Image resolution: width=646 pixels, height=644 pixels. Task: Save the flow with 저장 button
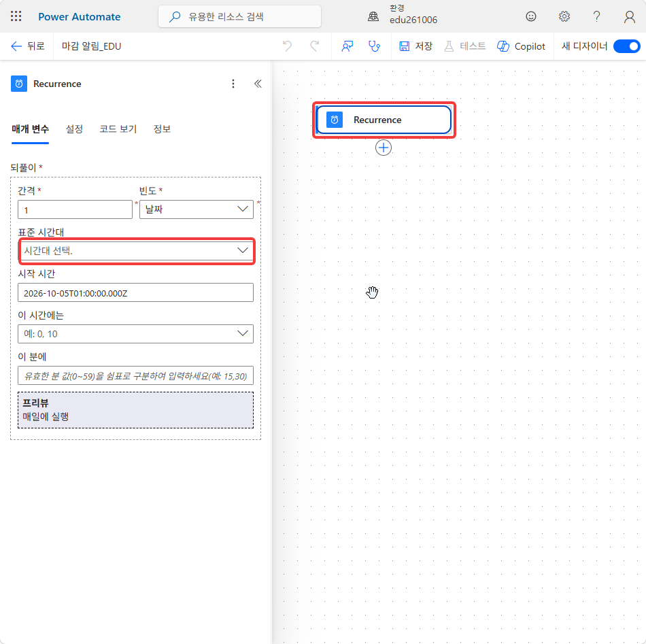pos(416,46)
